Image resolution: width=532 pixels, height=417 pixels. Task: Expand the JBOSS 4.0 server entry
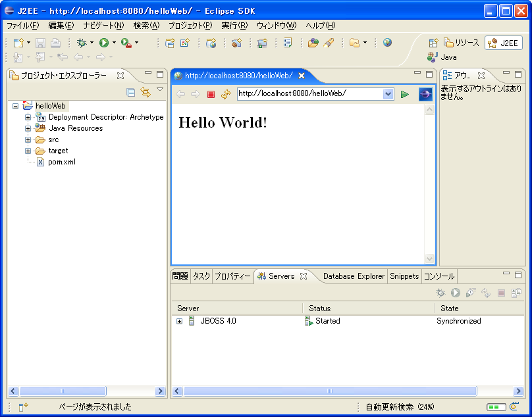(x=179, y=321)
